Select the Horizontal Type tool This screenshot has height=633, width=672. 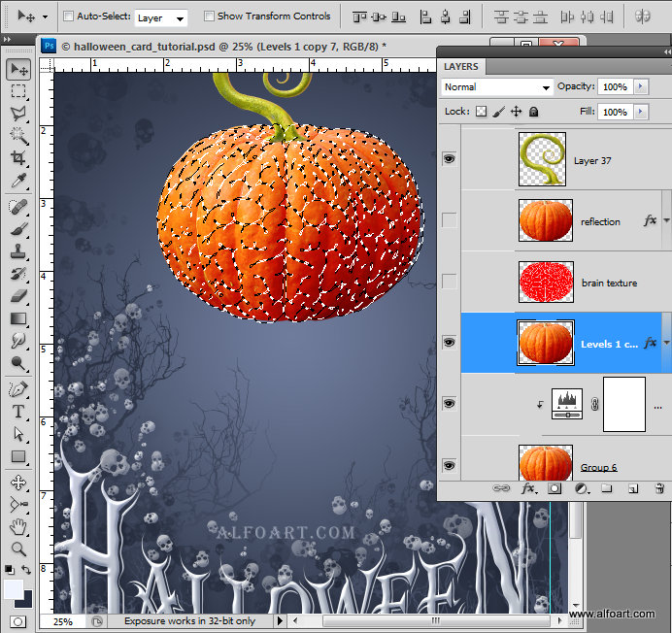[x=18, y=411]
